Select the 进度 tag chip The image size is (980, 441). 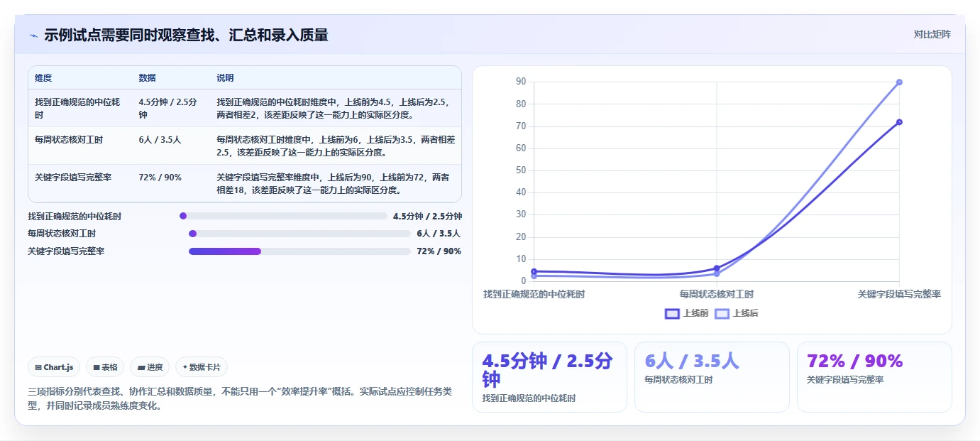click(x=150, y=367)
